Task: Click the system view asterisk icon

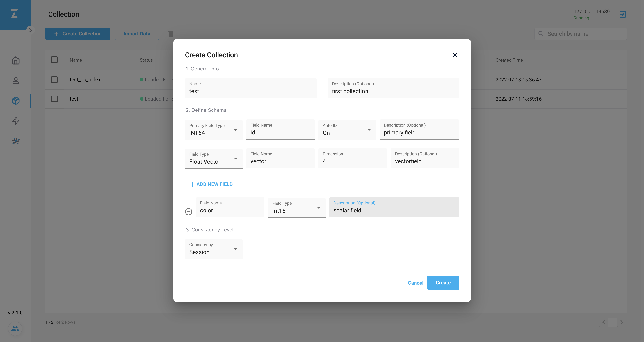Action: [16, 141]
